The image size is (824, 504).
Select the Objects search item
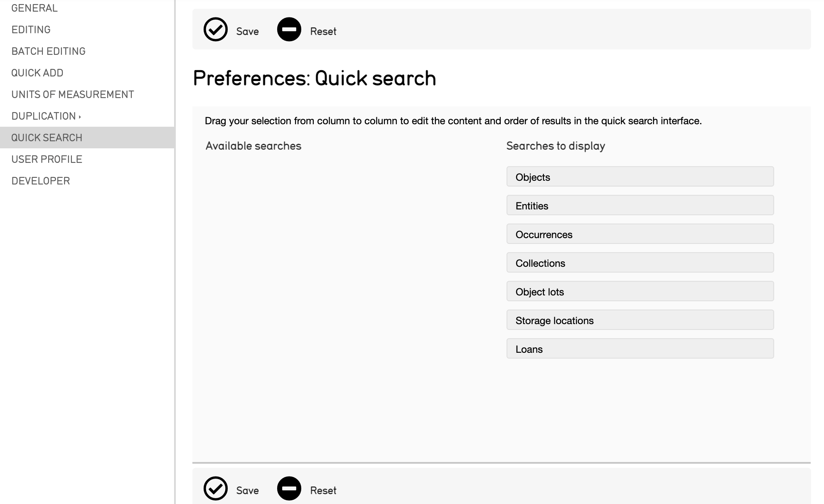[640, 177]
